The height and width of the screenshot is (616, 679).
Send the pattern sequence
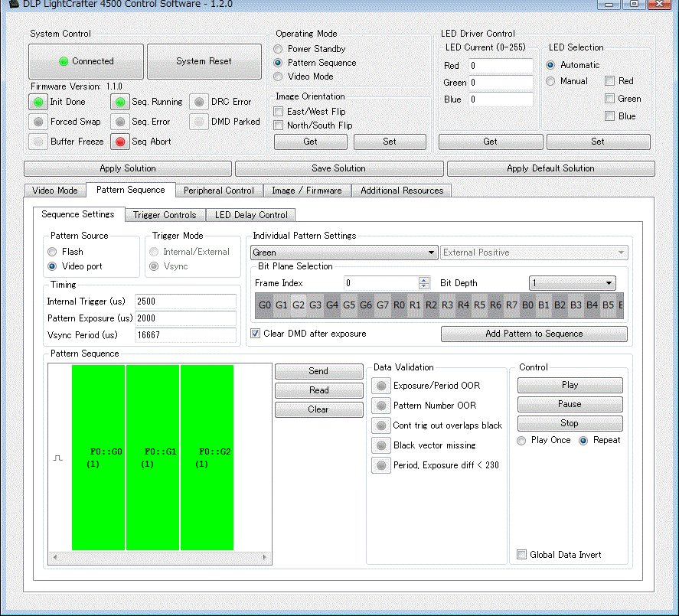pyautogui.click(x=318, y=371)
